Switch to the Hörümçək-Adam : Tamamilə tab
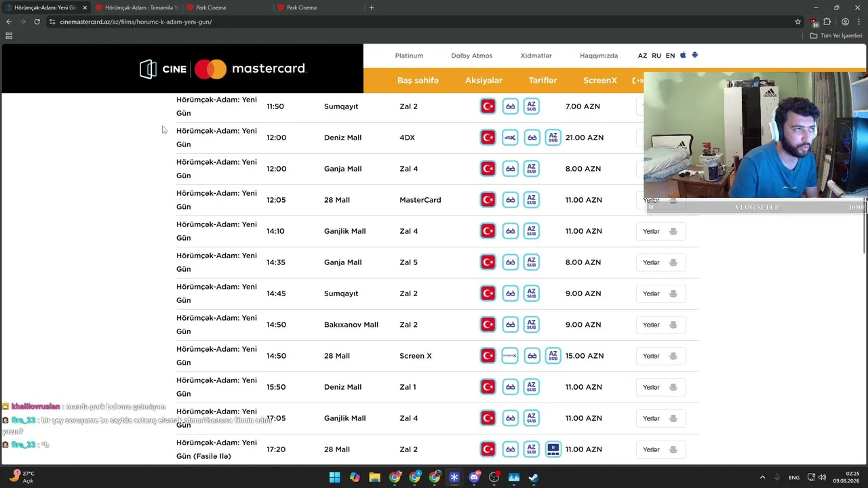 [138, 7]
